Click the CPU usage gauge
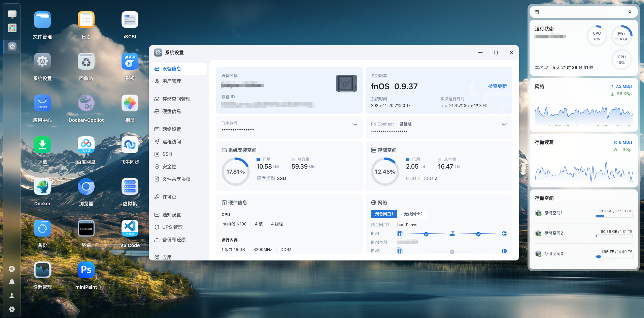This screenshot has height=318, width=644. (x=597, y=36)
